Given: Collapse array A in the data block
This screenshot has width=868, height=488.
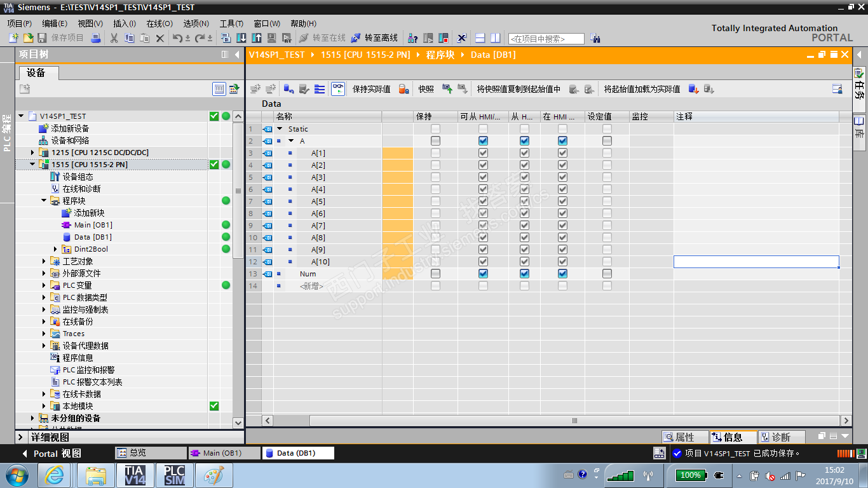Looking at the screenshot, I should pos(290,141).
